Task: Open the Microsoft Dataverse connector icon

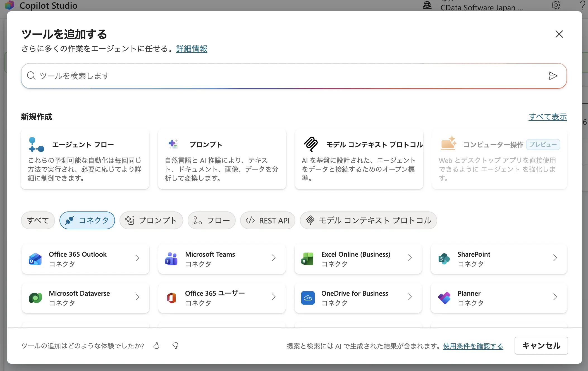Action: tap(35, 298)
